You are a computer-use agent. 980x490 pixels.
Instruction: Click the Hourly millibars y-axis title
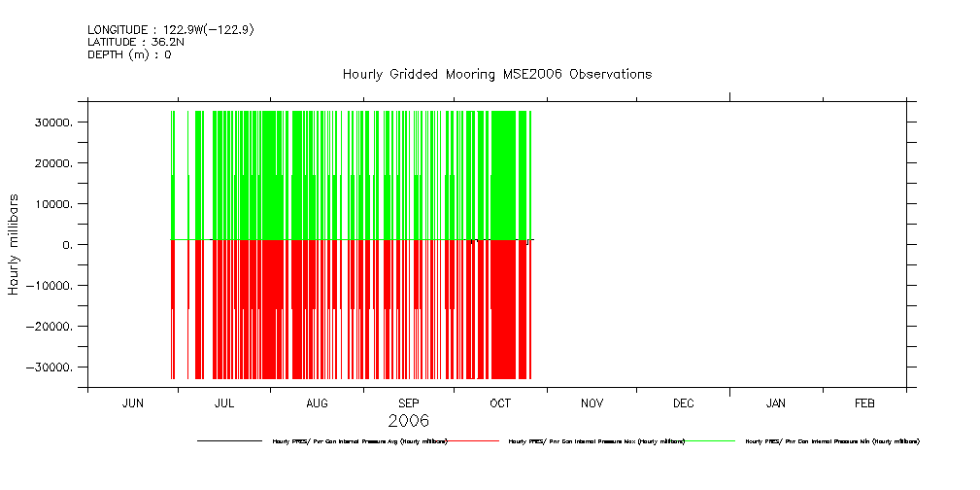pos(15,244)
